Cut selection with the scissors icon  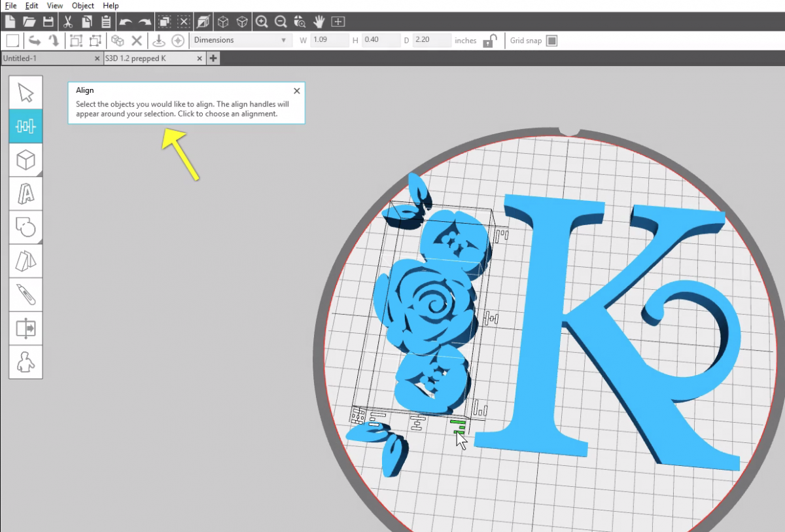pos(67,22)
